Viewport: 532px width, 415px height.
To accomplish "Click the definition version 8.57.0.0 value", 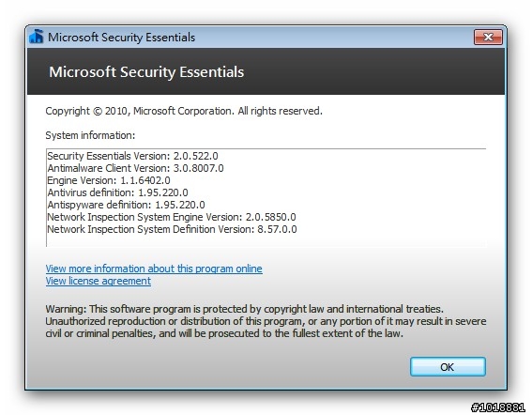I will coord(277,229).
